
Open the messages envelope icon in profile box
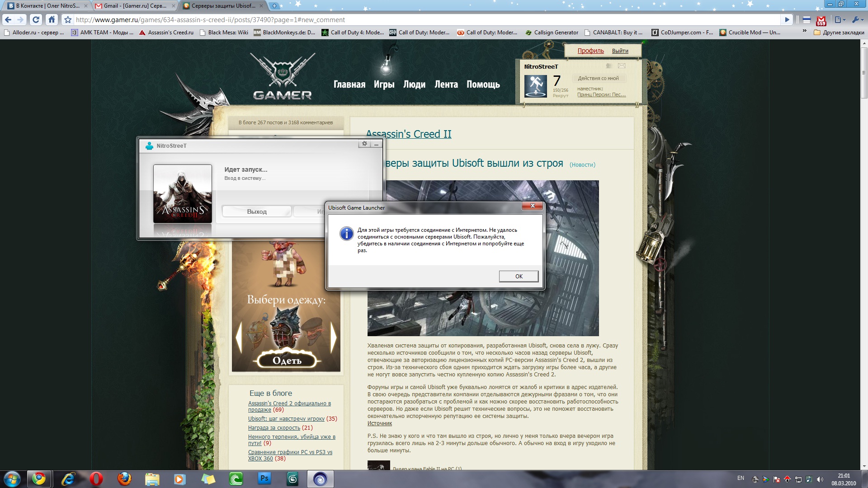(622, 66)
